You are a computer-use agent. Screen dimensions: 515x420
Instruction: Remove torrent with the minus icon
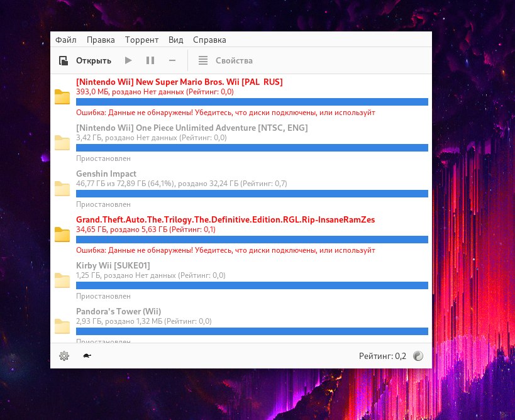click(172, 60)
